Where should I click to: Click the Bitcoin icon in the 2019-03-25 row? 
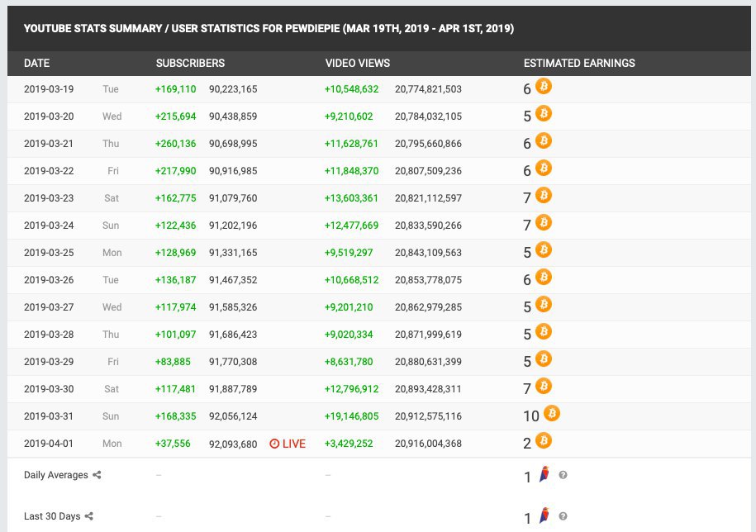tap(544, 250)
